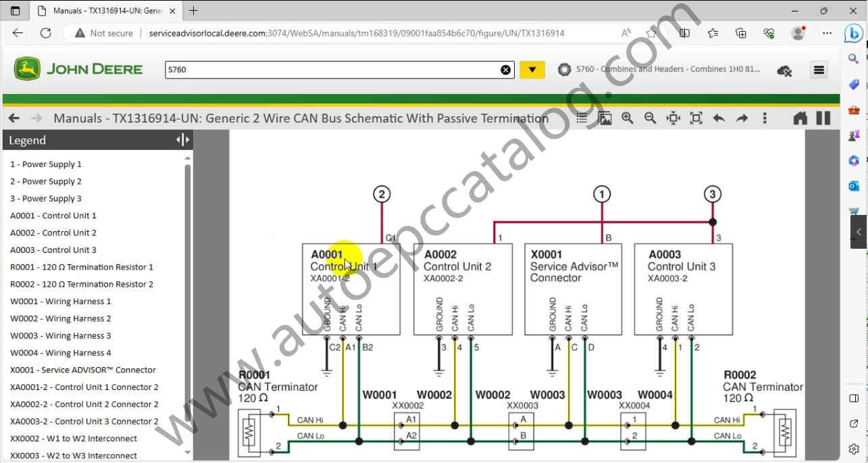Toggle browser split screen view
Image resolution: width=868 pixels, height=463 pixels.
coord(684,32)
